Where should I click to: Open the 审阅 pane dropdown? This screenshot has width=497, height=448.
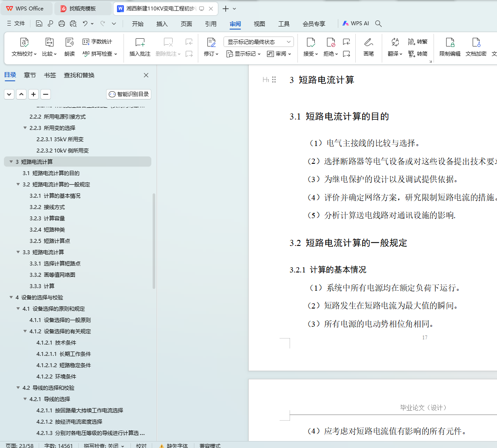(279, 54)
